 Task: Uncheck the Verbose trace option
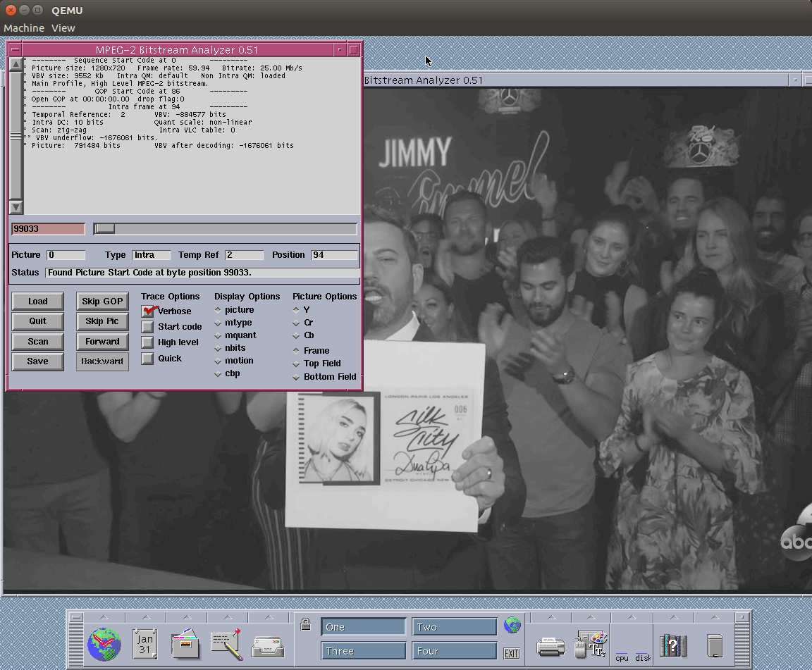point(147,311)
